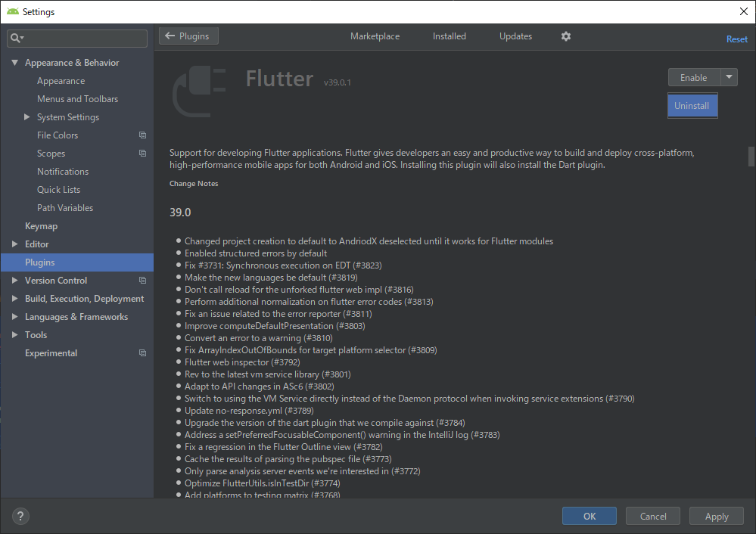This screenshot has width=756, height=534.
Task: Click 'Cache the results of parsing pubspec' note
Action: [x=288, y=459]
